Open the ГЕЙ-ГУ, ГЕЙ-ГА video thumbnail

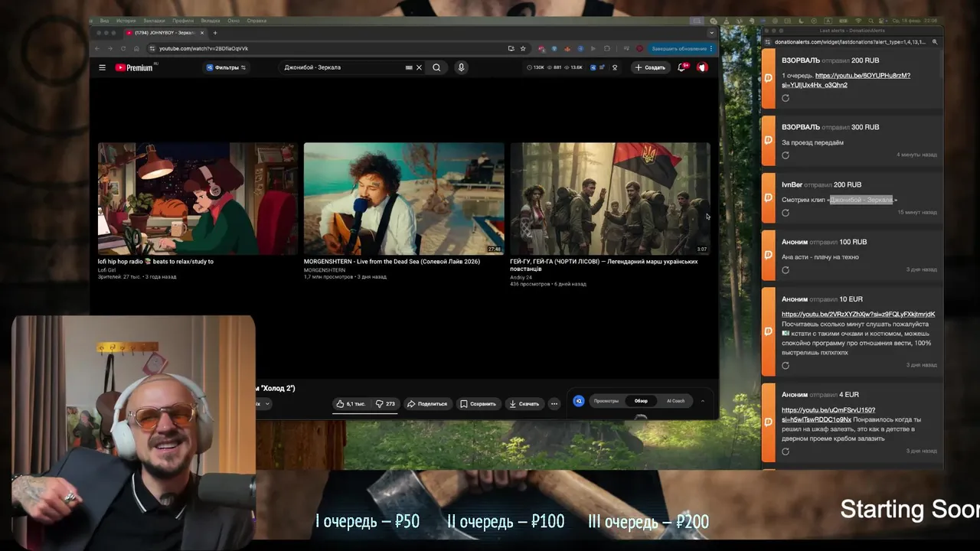[x=610, y=198]
